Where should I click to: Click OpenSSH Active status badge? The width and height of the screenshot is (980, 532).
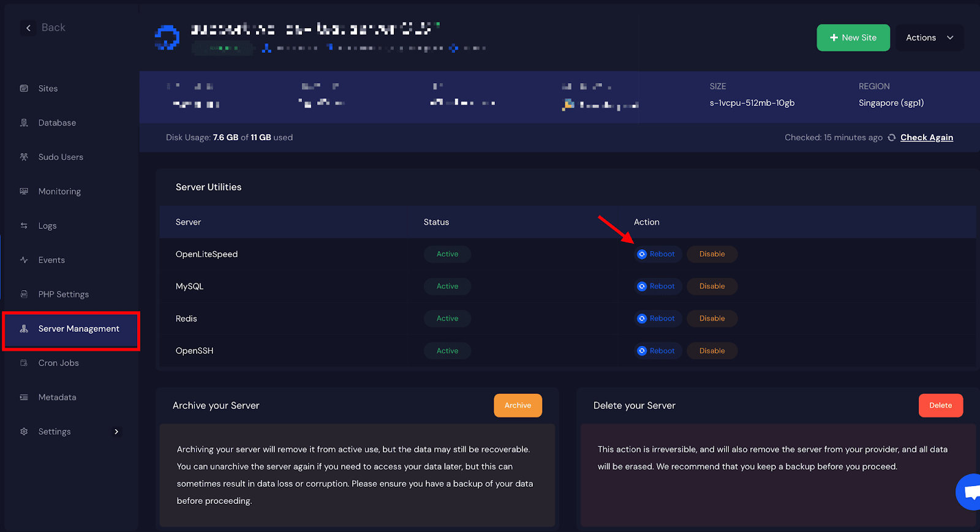pos(447,351)
